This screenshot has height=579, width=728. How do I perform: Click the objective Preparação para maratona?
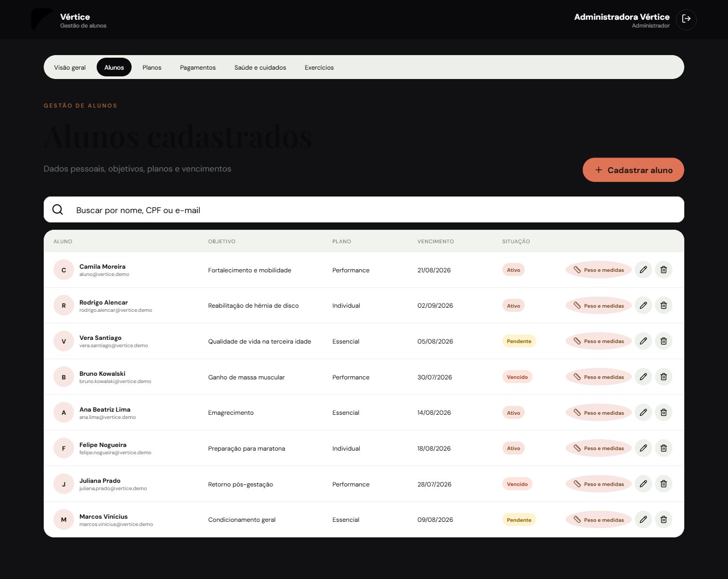point(246,448)
